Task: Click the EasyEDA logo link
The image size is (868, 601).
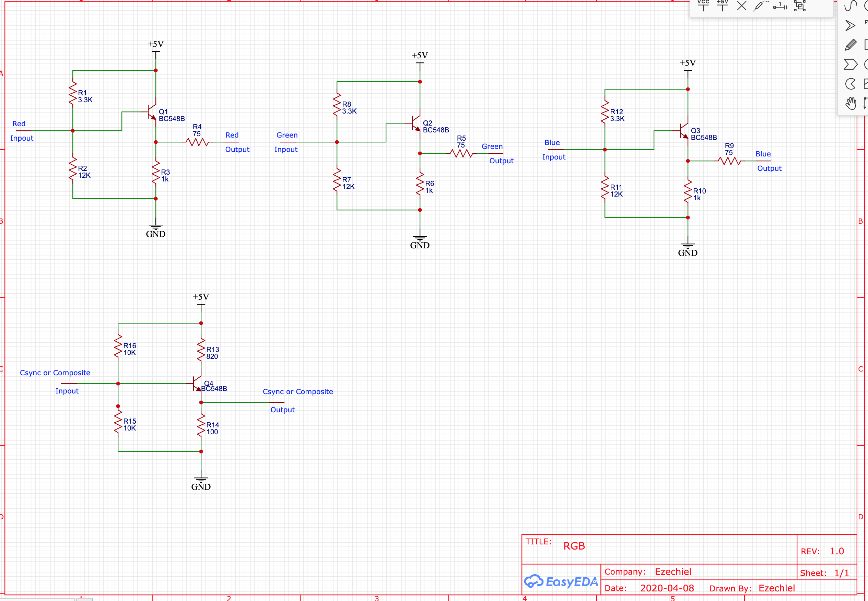Action: coord(561,581)
